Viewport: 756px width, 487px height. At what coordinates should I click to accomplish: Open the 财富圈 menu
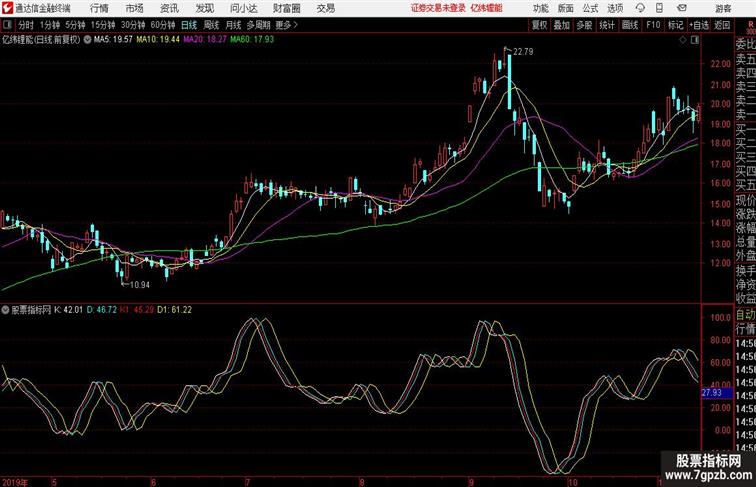(286, 8)
